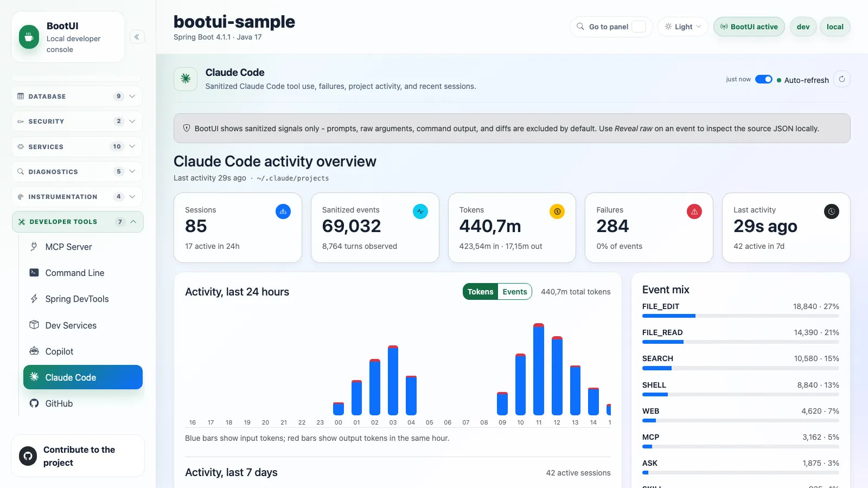The height and width of the screenshot is (488, 868).
Task: Click the Tokens card coin icon
Action: (557, 211)
